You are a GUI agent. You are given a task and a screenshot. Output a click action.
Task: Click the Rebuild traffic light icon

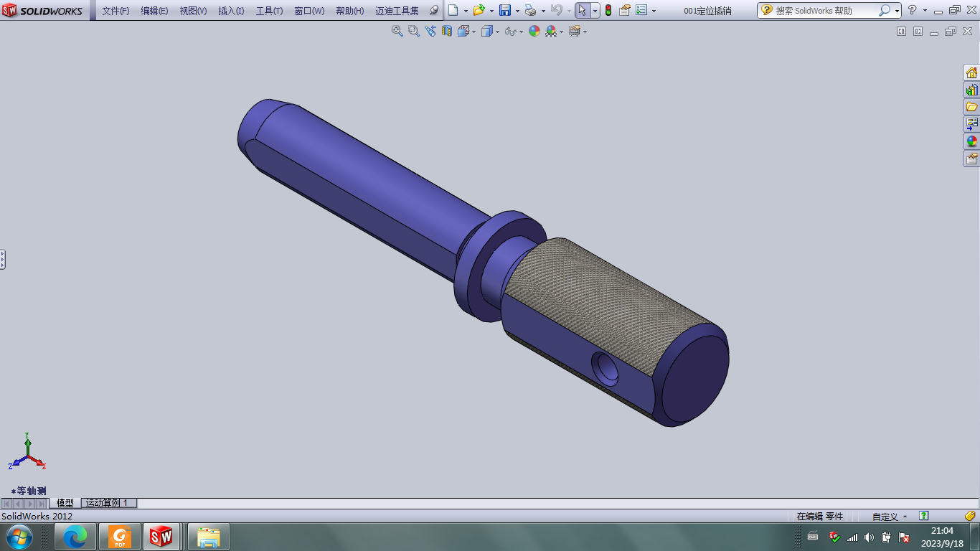(608, 10)
